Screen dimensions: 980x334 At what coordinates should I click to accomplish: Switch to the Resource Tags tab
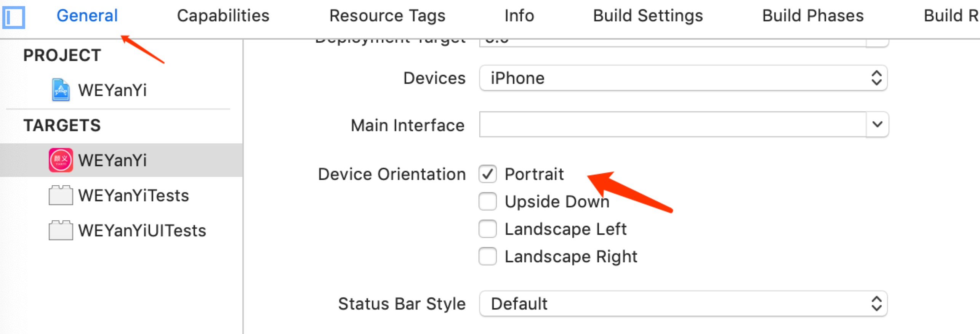(x=387, y=16)
